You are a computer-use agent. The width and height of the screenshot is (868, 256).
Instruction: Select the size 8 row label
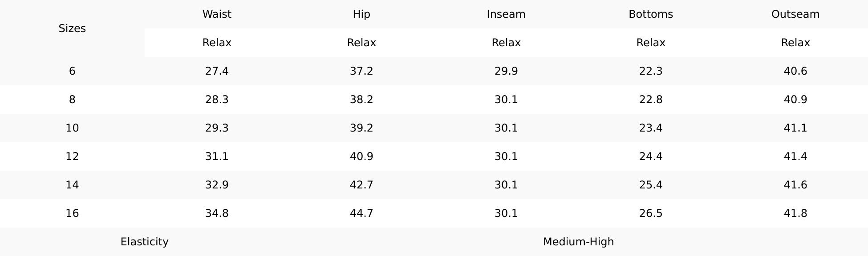pyautogui.click(x=72, y=100)
